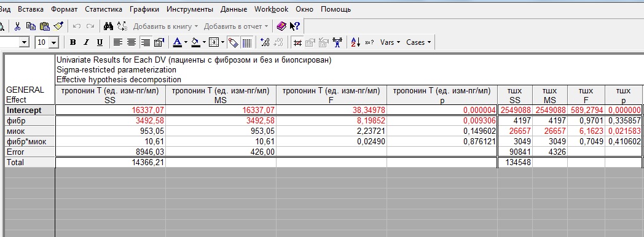Screen dimensions: 644x237
Task: Open the Статистика menu
Action: pyautogui.click(x=103, y=9)
